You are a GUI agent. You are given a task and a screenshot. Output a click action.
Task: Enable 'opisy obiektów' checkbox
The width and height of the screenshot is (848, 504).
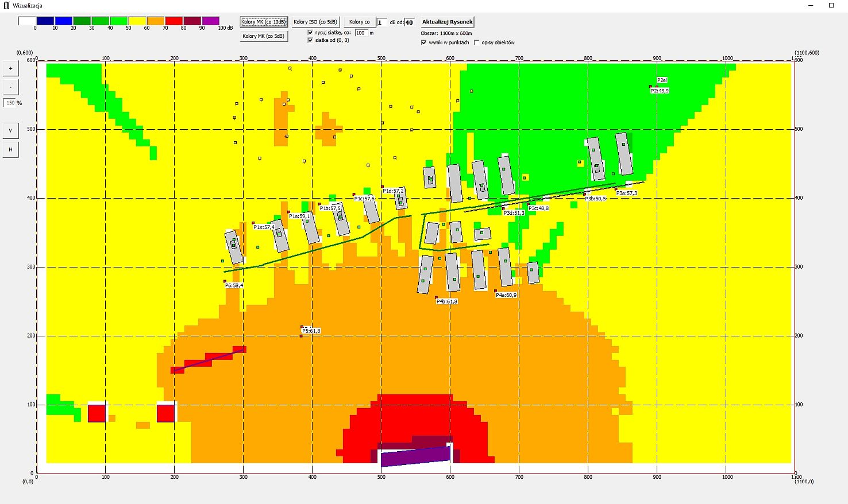coord(476,42)
